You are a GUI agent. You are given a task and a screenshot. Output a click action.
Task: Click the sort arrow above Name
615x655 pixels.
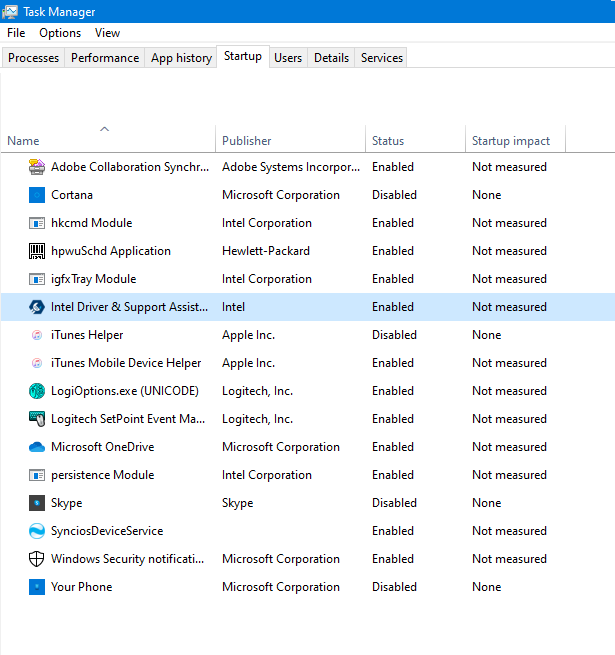click(104, 129)
